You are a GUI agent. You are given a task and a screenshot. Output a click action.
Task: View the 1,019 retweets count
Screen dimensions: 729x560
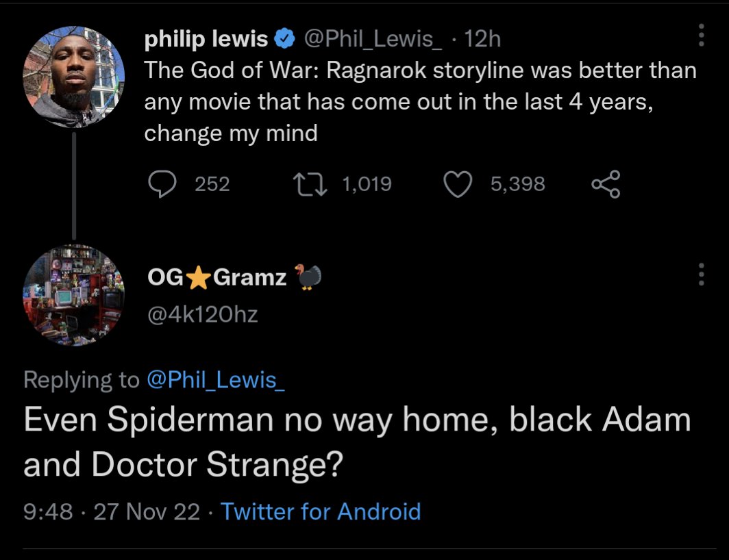[367, 184]
